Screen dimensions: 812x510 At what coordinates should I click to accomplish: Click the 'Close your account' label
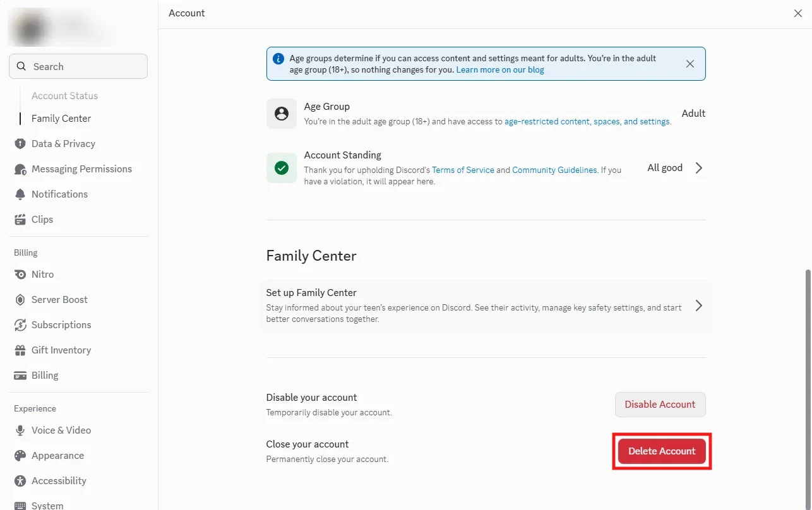point(307,444)
